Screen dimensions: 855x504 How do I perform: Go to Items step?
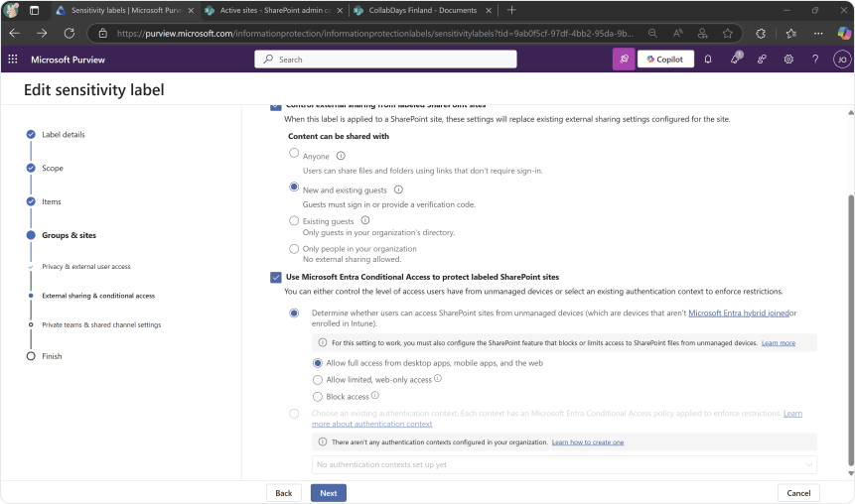point(52,202)
